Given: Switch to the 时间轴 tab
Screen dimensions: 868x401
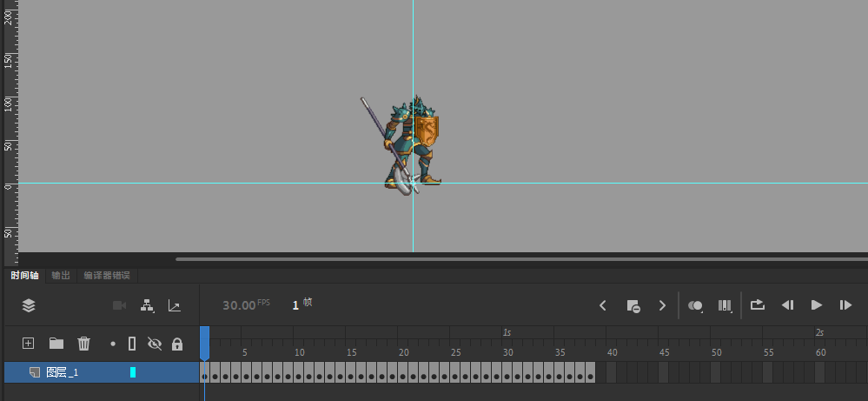Looking at the screenshot, I should (x=25, y=275).
